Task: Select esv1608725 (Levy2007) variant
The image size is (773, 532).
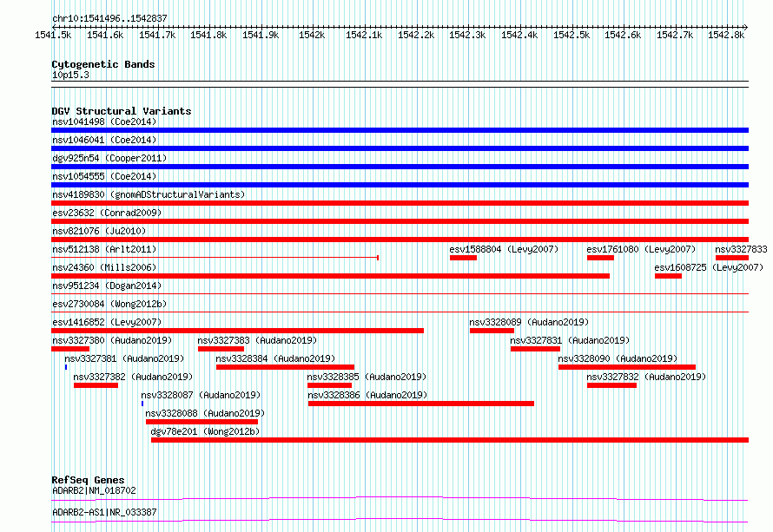Action: 709,267
